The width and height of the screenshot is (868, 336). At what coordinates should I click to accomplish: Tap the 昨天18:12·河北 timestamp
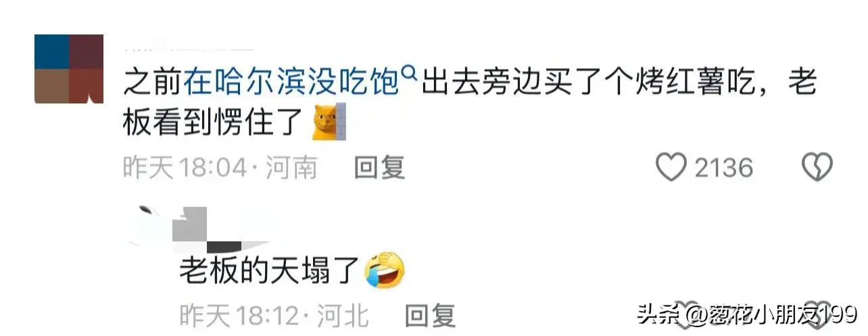(273, 315)
